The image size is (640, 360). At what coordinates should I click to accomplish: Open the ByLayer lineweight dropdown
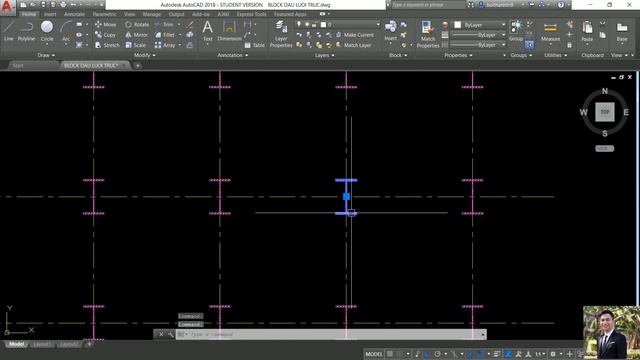pos(478,35)
